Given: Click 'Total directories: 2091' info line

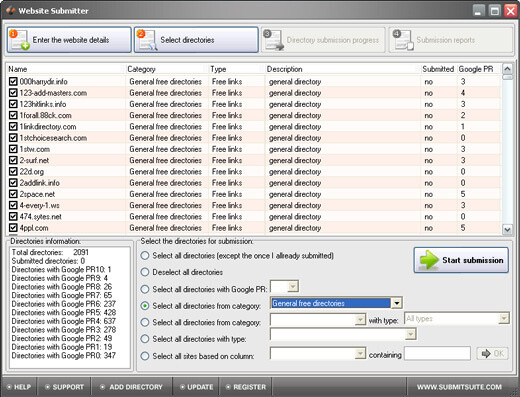Looking at the screenshot, I should point(50,252).
